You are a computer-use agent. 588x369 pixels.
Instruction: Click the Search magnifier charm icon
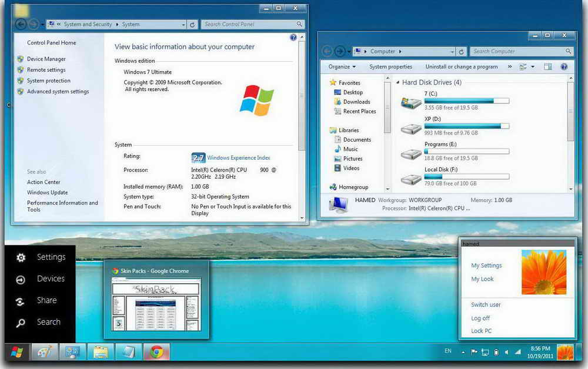coord(21,323)
